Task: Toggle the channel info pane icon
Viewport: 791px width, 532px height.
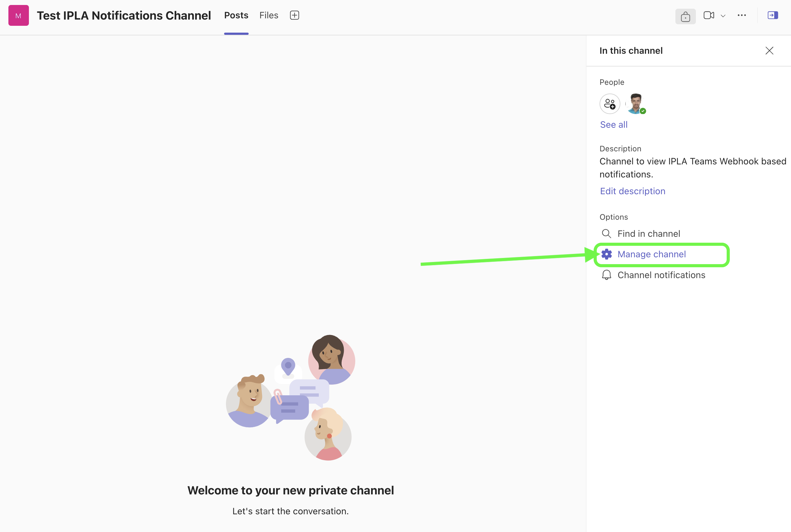Action: 773,16
